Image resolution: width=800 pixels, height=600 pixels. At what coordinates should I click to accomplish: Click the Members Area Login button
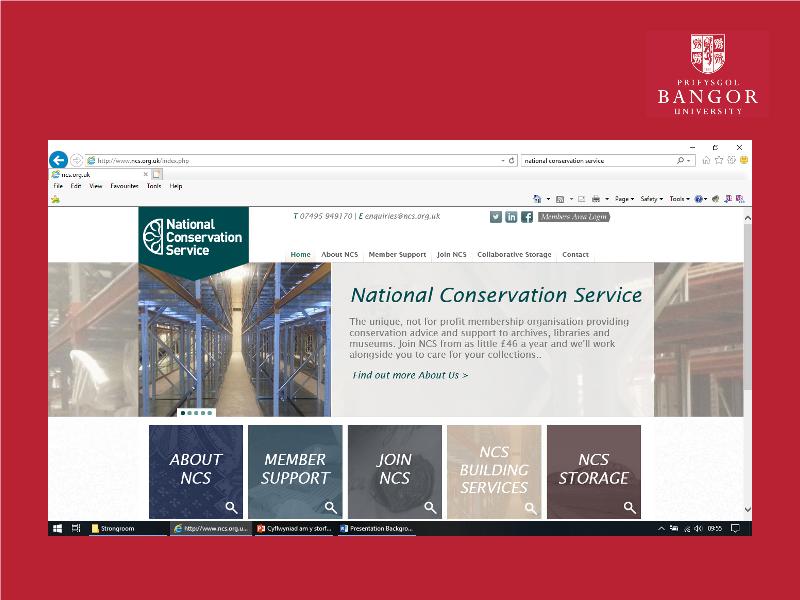pyautogui.click(x=573, y=217)
